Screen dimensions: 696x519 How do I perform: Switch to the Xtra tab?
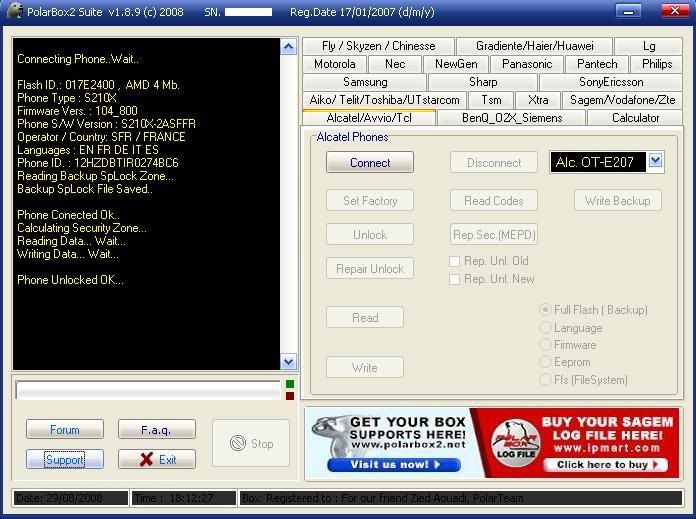pyautogui.click(x=538, y=100)
